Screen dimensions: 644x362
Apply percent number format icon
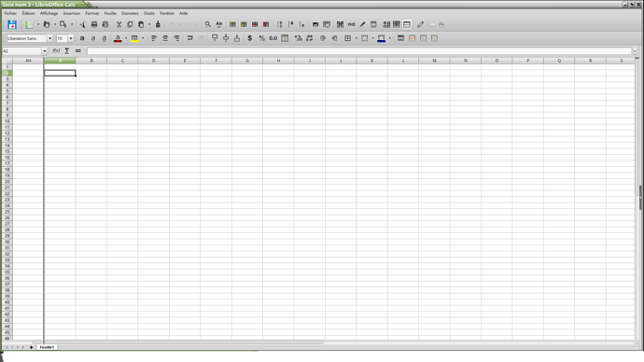(261, 38)
